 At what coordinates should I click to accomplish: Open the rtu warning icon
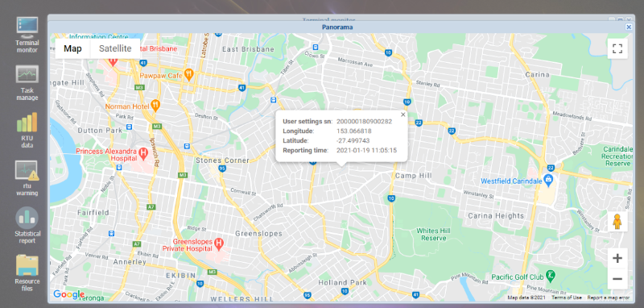pos(27,178)
